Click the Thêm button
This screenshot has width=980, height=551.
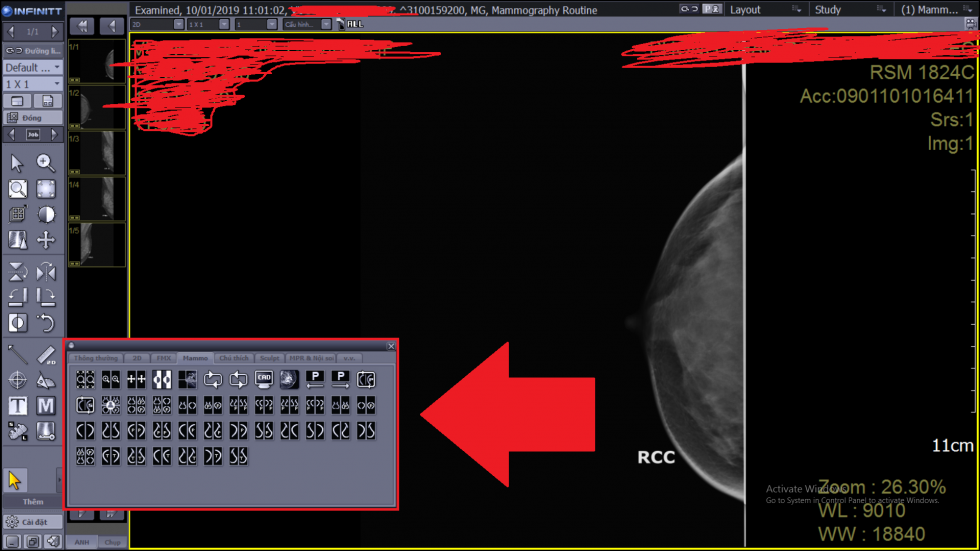33,501
